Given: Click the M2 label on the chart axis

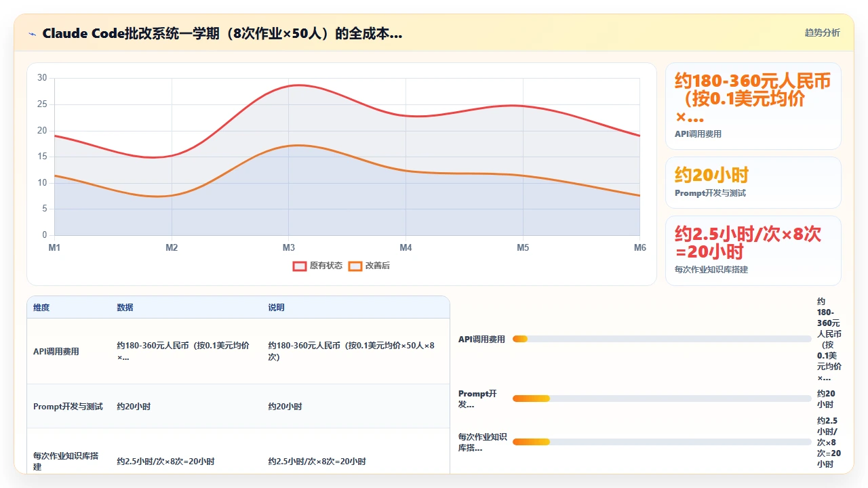Looking at the screenshot, I should pyautogui.click(x=172, y=247).
